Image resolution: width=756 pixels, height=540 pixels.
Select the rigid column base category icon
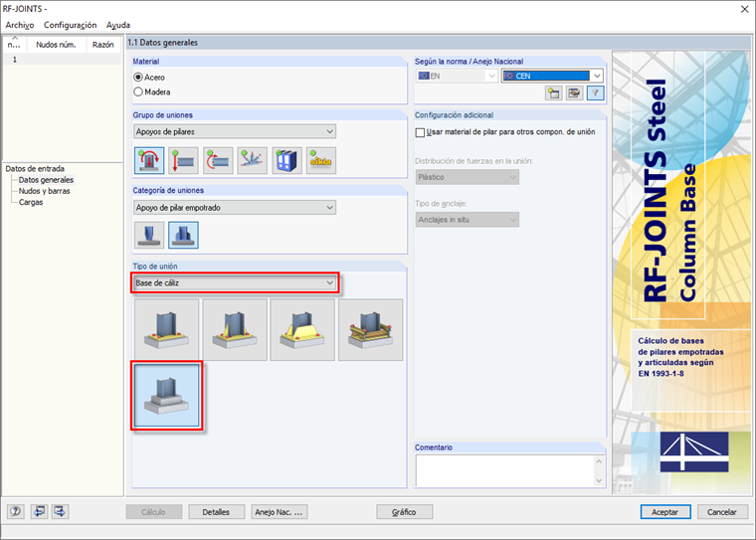point(183,235)
